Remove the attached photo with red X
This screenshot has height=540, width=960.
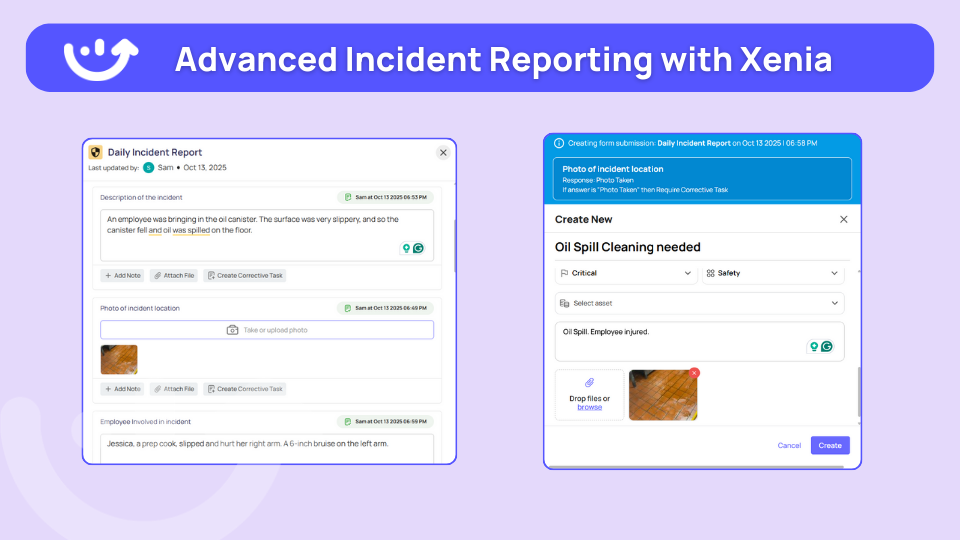pos(694,373)
